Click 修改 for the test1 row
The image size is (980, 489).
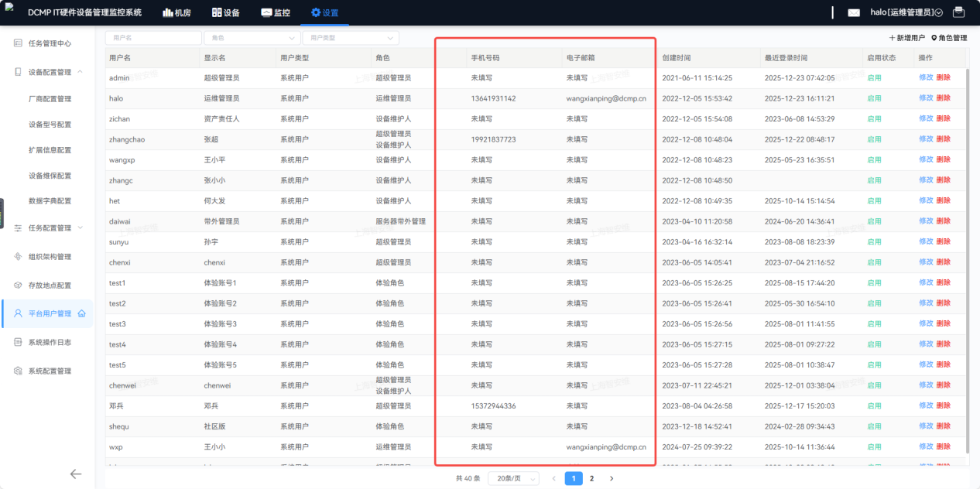[x=926, y=282]
